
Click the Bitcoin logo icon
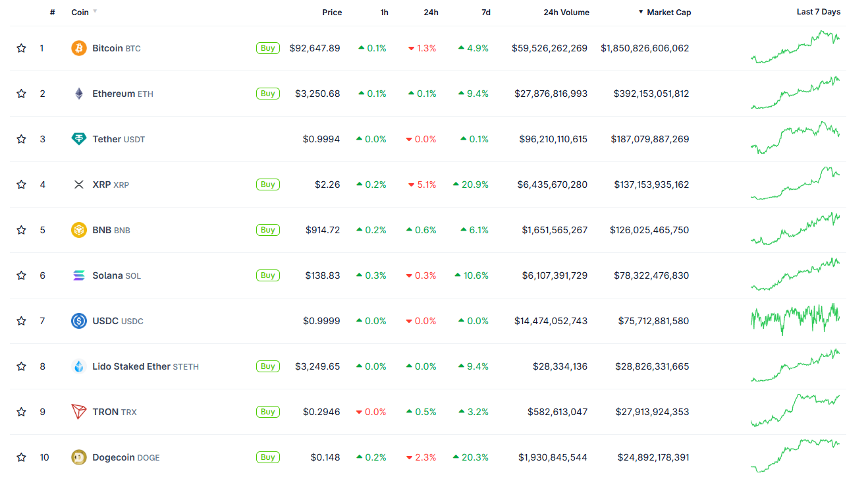pyautogui.click(x=79, y=48)
